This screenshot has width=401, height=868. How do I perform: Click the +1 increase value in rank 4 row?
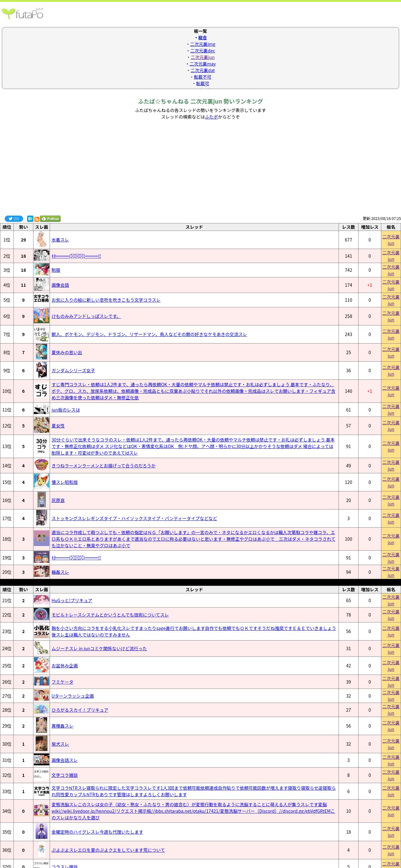point(370,285)
